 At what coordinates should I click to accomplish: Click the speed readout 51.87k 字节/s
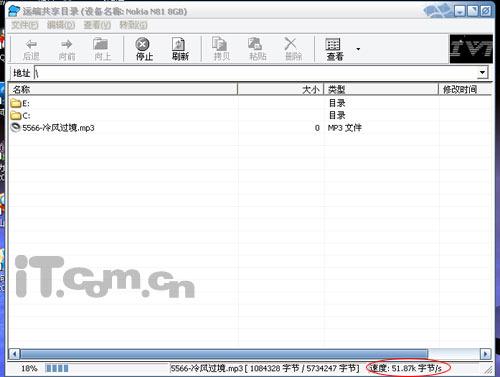[x=406, y=368]
